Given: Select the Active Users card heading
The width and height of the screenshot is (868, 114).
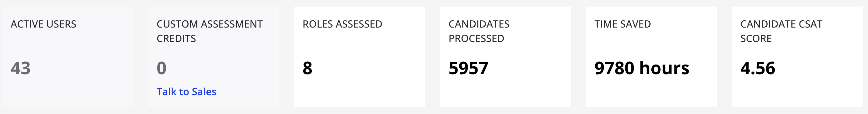Looking at the screenshot, I should tap(43, 24).
